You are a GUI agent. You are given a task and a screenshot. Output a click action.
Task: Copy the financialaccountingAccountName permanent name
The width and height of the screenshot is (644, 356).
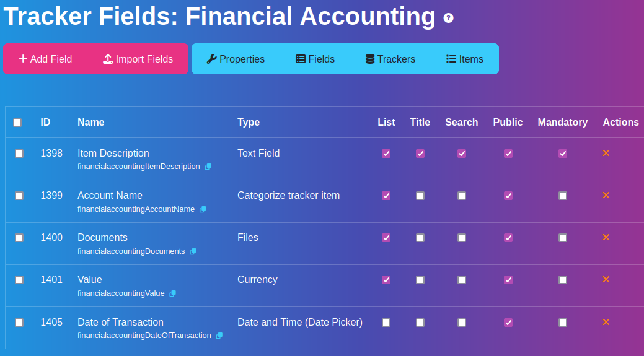click(203, 209)
